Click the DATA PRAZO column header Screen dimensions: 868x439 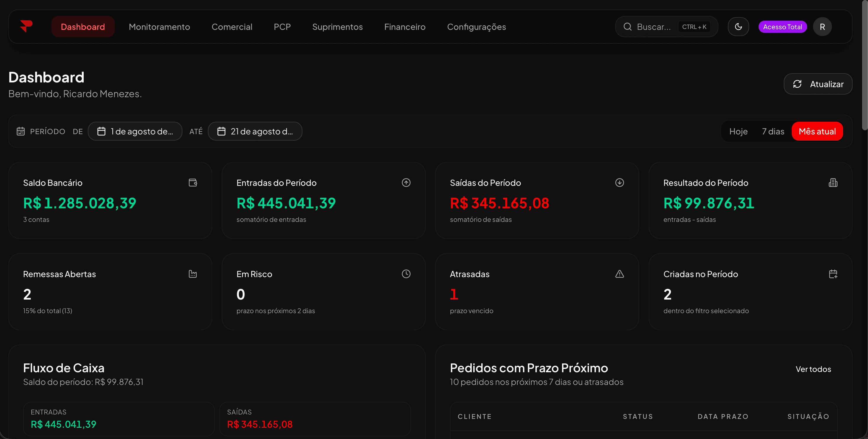723,417
